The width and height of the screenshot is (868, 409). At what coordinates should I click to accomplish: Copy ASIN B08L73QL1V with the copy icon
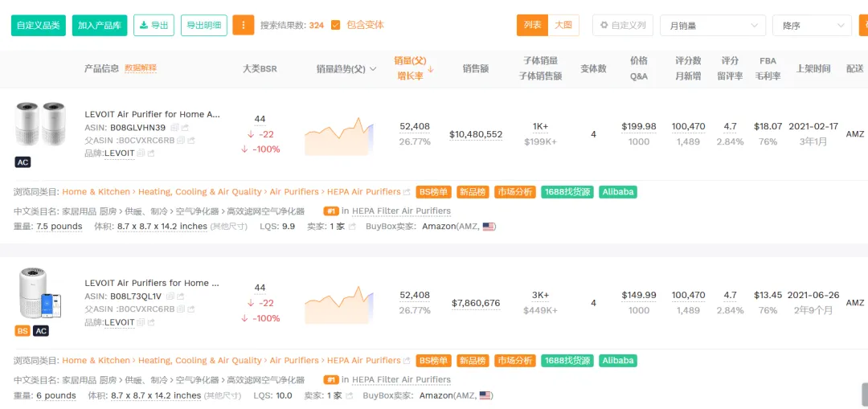(x=170, y=296)
